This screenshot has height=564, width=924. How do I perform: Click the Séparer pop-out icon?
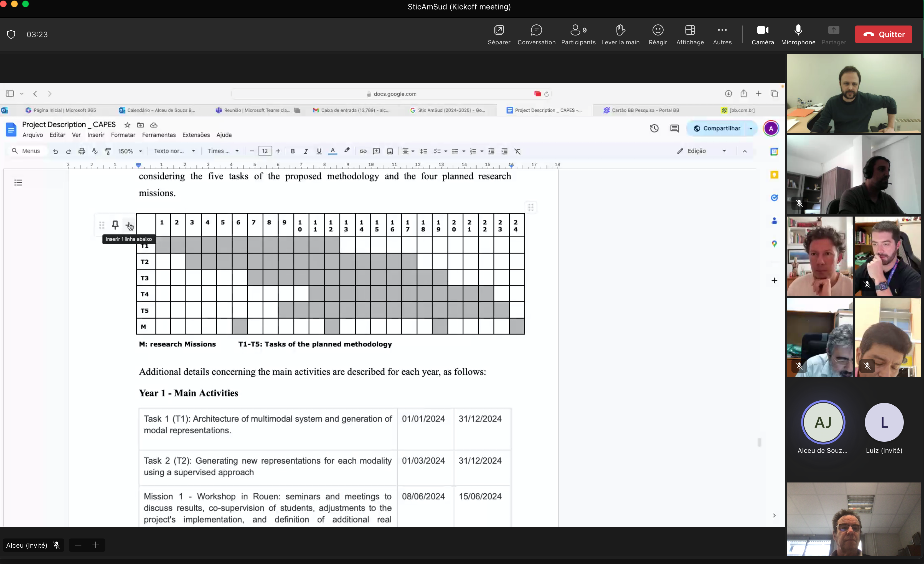pyautogui.click(x=499, y=34)
